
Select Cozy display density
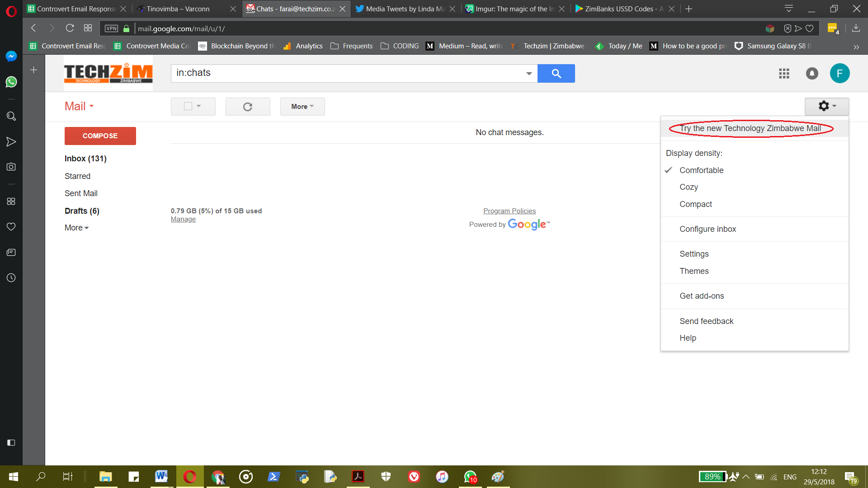pos(688,187)
